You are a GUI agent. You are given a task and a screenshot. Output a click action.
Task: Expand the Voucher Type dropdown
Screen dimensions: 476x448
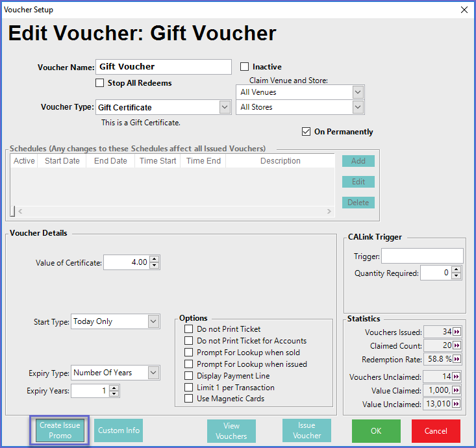225,107
